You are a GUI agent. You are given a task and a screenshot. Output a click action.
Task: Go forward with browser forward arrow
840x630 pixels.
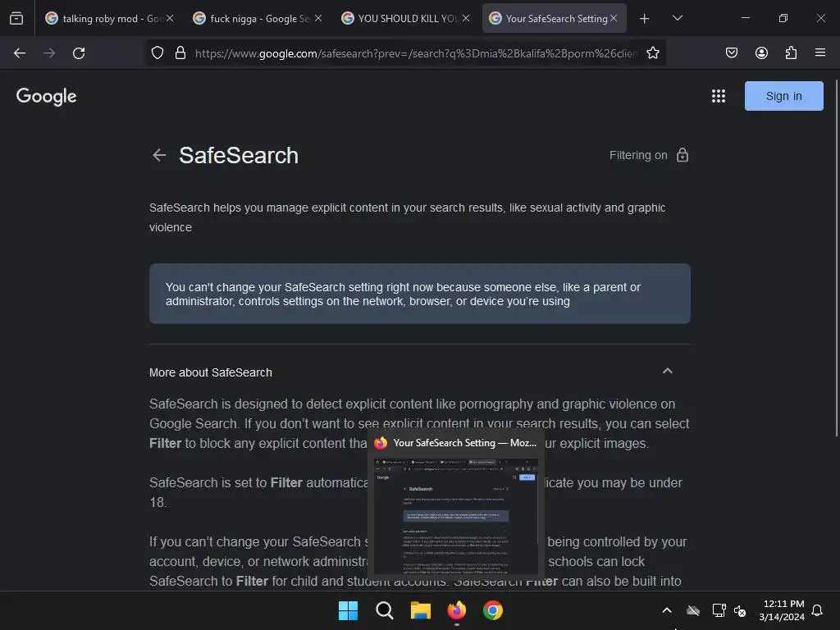pos(49,53)
